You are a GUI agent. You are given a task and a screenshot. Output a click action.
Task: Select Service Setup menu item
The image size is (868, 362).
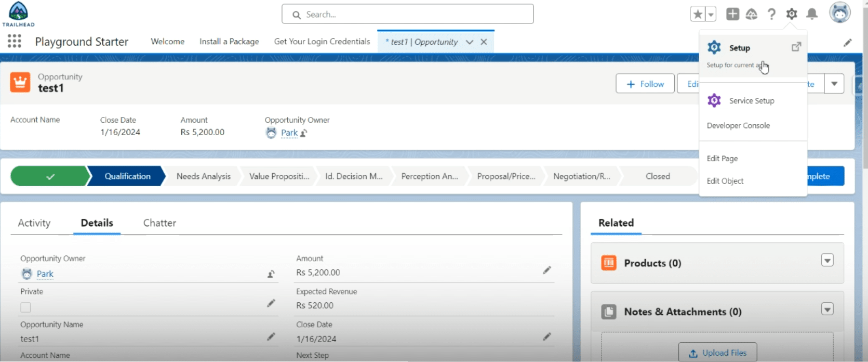tap(753, 101)
